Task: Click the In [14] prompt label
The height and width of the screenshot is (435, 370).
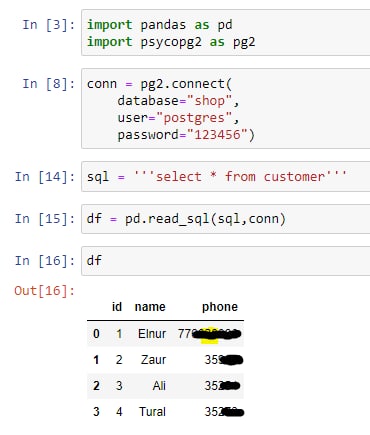Action: (x=45, y=176)
